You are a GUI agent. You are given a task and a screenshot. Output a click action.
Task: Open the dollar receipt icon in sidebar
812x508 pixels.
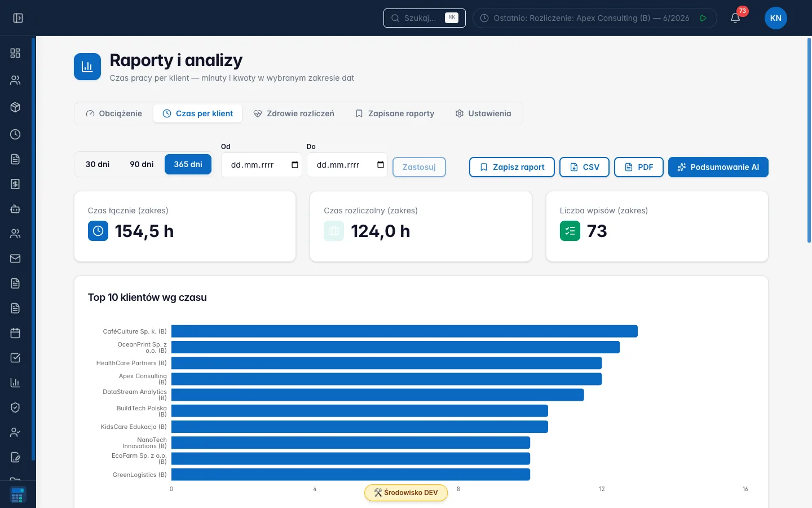coord(15,184)
